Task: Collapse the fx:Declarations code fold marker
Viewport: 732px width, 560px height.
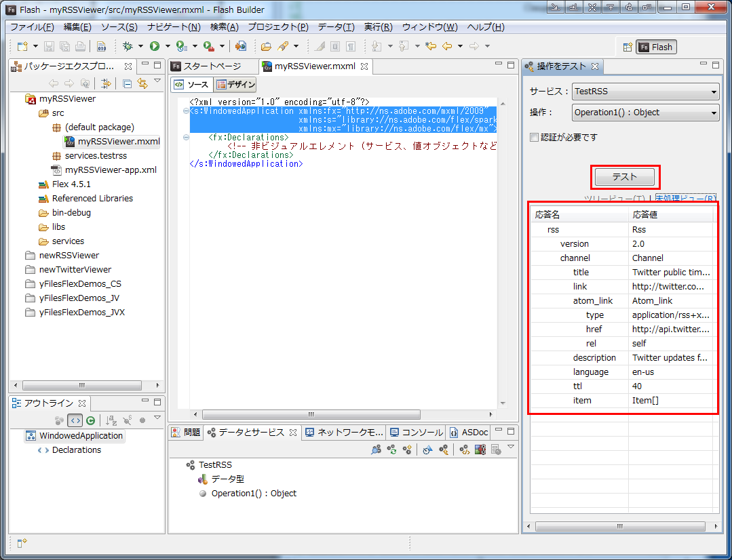Action: pyautogui.click(x=186, y=138)
